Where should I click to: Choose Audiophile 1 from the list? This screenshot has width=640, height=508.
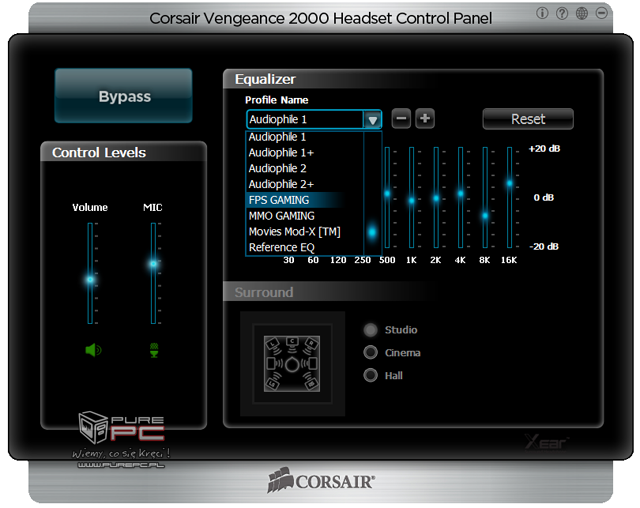[x=304, y=137]
